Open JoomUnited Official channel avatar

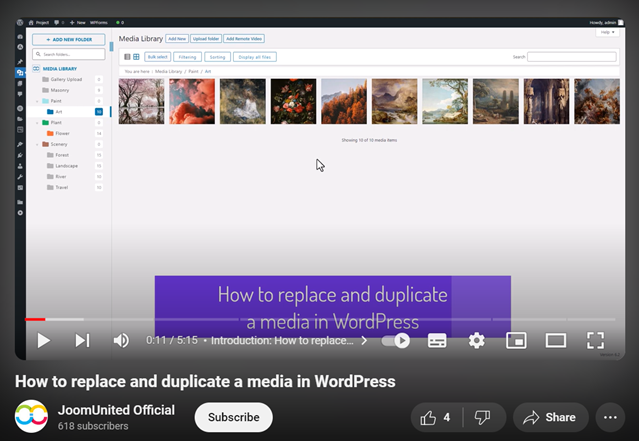(32, 417)
